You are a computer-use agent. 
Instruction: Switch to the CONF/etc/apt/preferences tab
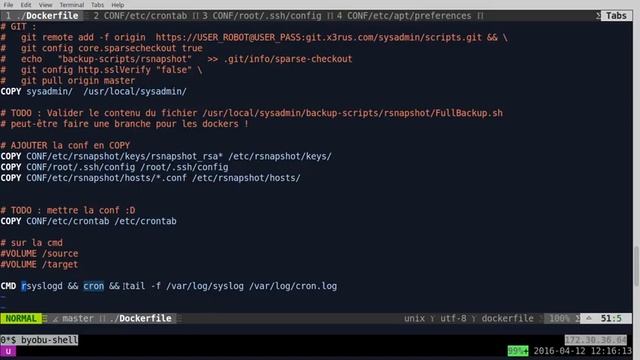click(404, 16)
